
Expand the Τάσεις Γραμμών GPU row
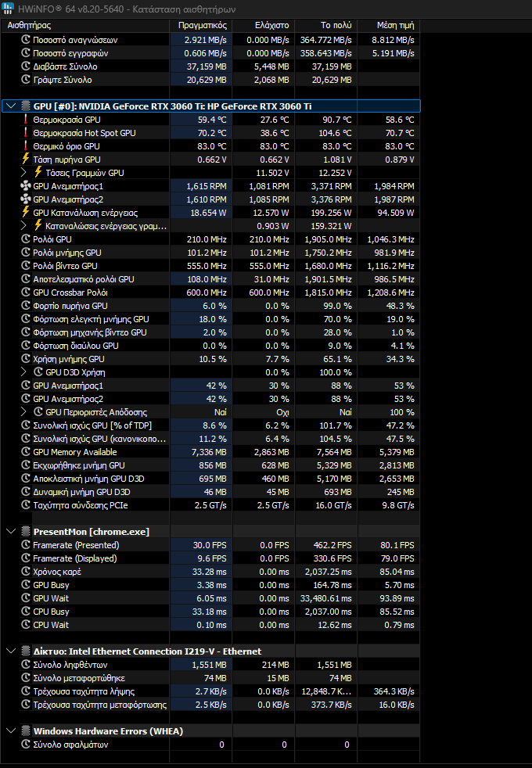point(23,172)
